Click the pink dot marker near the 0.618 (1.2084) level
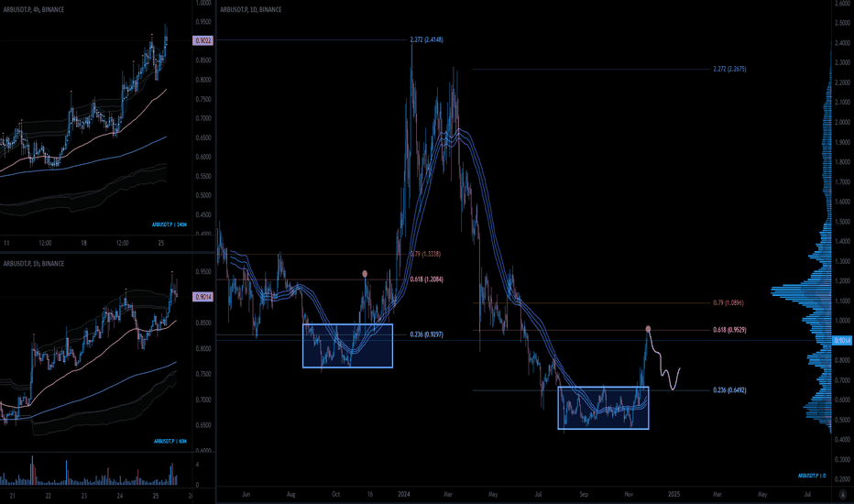854x504 pixels. [365, 273]
